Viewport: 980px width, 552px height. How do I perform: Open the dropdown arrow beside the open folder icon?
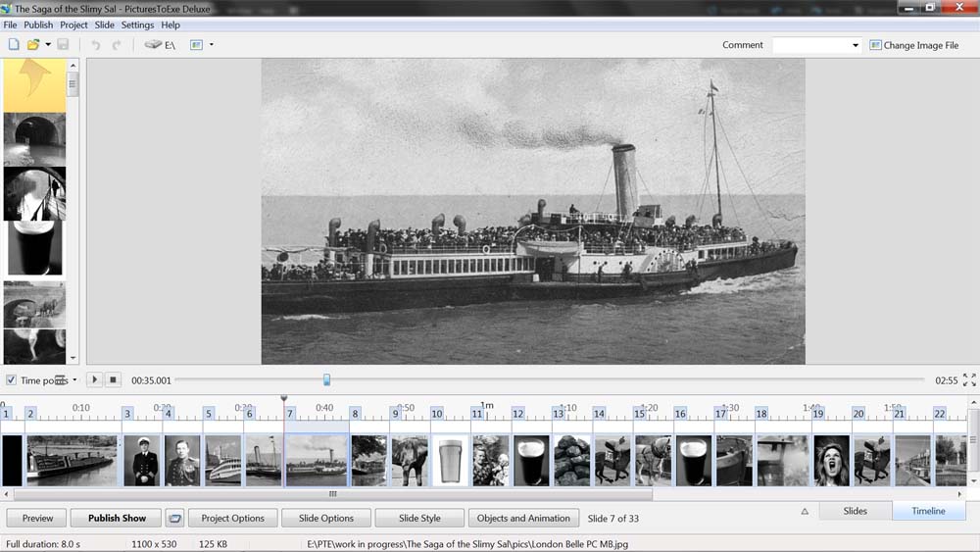click(48, 45)
